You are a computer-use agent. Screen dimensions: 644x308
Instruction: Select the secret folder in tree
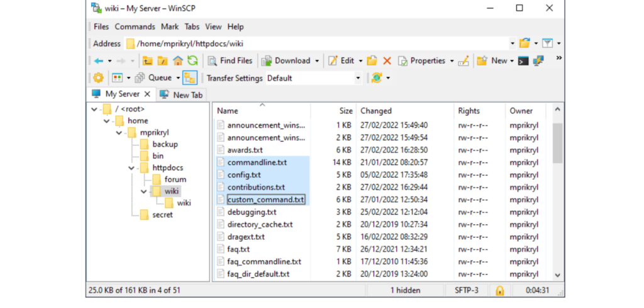[x=162, y=215]
